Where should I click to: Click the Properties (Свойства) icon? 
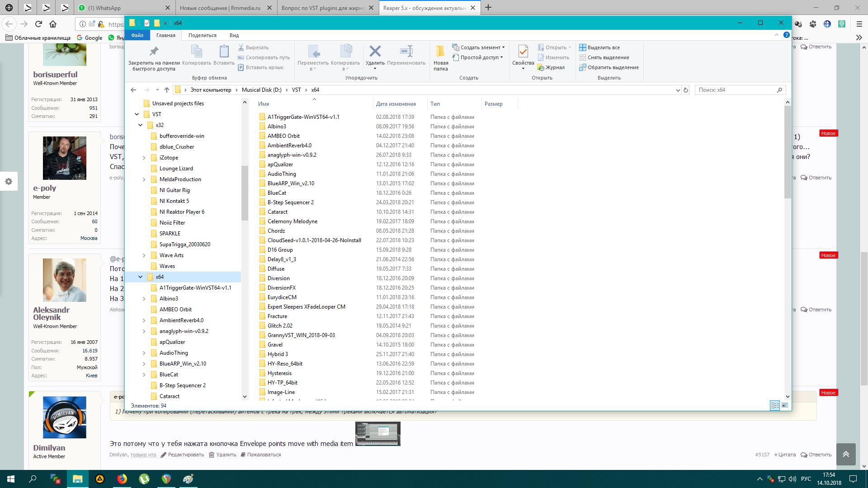[x=523, y=52]
